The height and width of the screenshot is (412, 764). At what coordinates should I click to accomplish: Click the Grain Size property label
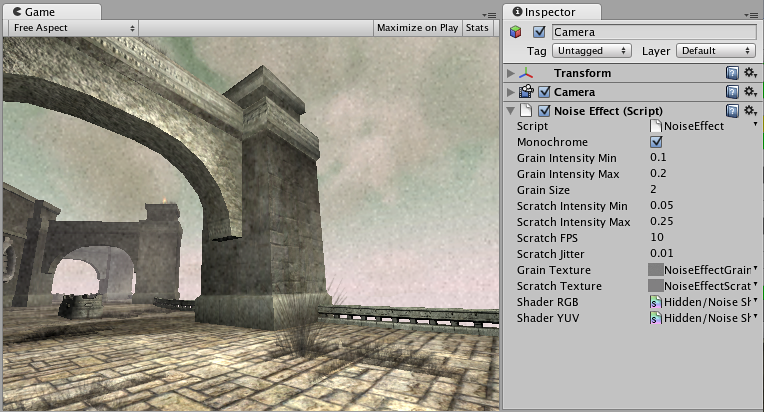[543, 190]
